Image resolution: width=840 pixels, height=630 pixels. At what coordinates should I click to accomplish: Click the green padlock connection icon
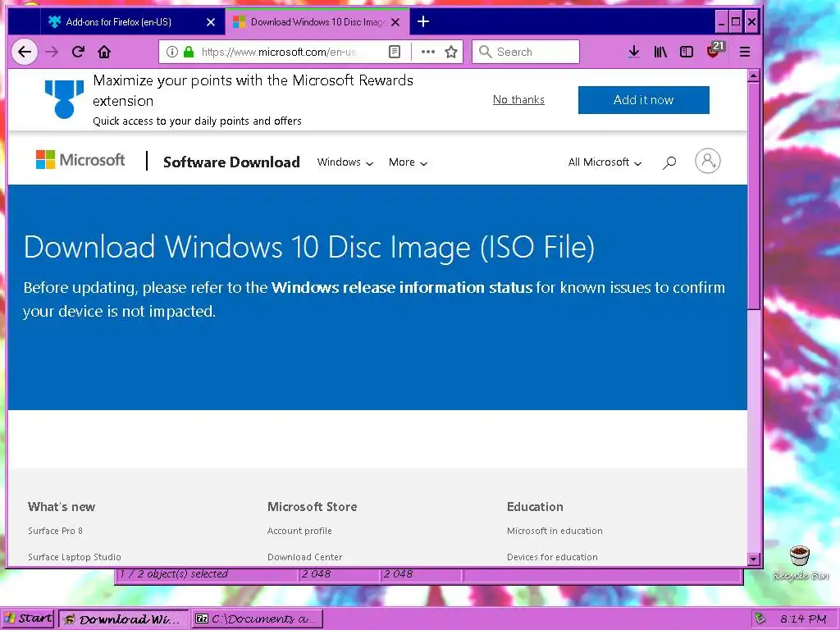point(189,52)
